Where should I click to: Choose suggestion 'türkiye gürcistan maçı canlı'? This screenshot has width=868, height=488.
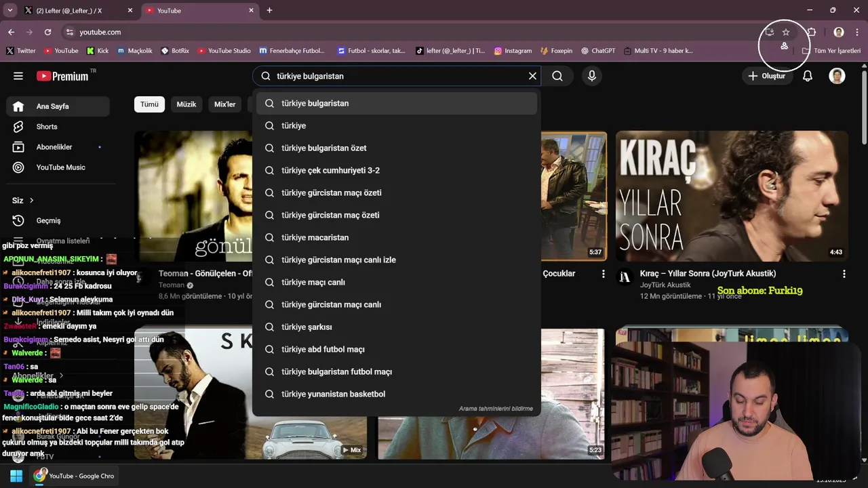[397, 304]
